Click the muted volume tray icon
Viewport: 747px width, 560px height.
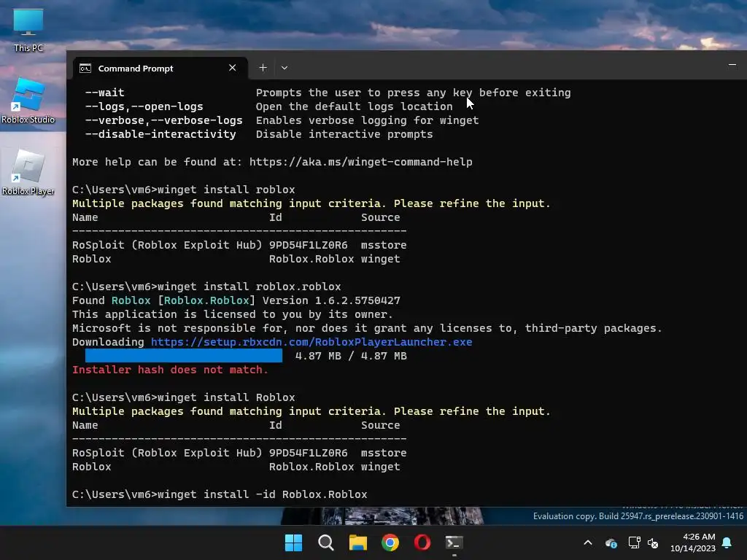pyautogui.click(x=653, y=542)
